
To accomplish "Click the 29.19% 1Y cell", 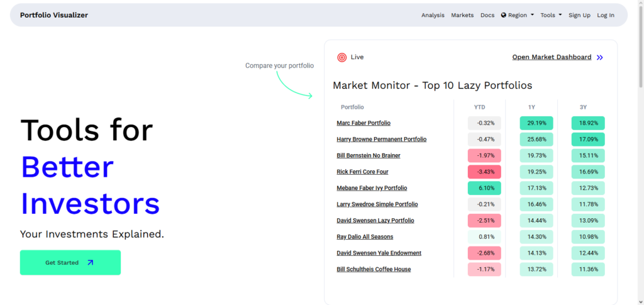I will click(536, 123).
